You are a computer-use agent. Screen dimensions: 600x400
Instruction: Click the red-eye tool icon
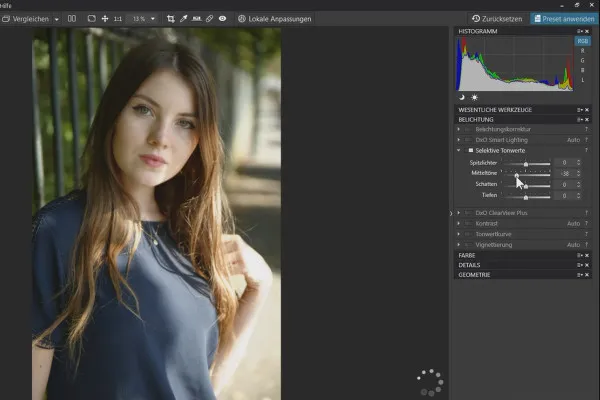pos(222,19)
